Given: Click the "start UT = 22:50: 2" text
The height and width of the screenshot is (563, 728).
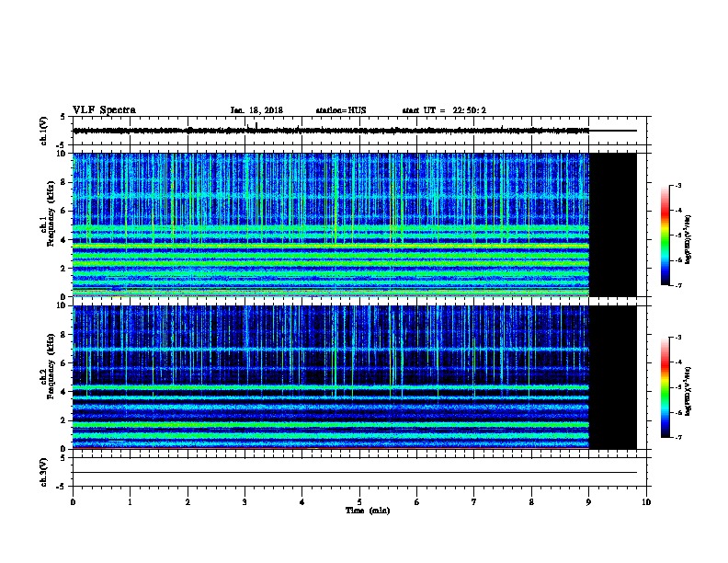Looking at the screenshot, I should (x=444, y=110).
